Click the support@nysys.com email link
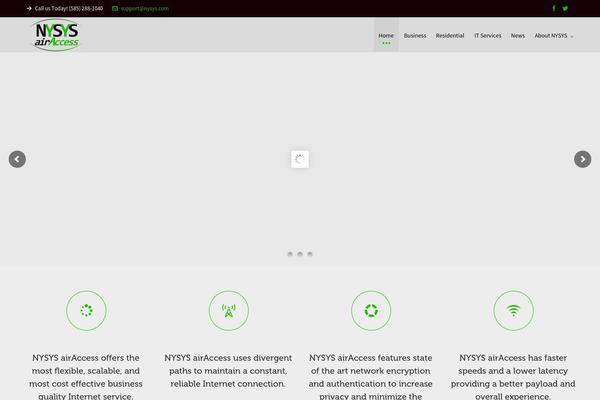This screenshot has height=400, width=600. (x=145, y=8)
